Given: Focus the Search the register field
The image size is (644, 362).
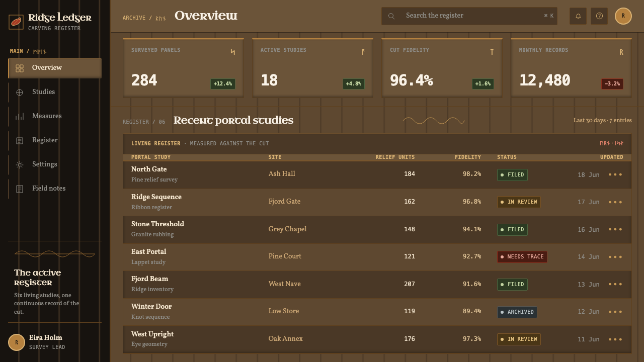Looking at the screenshot, I should (469, 16).
